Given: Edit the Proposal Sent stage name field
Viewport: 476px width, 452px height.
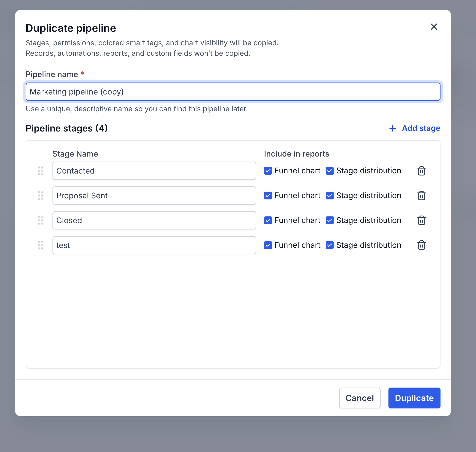Looking at the screenshot, I should click(154, 196).
